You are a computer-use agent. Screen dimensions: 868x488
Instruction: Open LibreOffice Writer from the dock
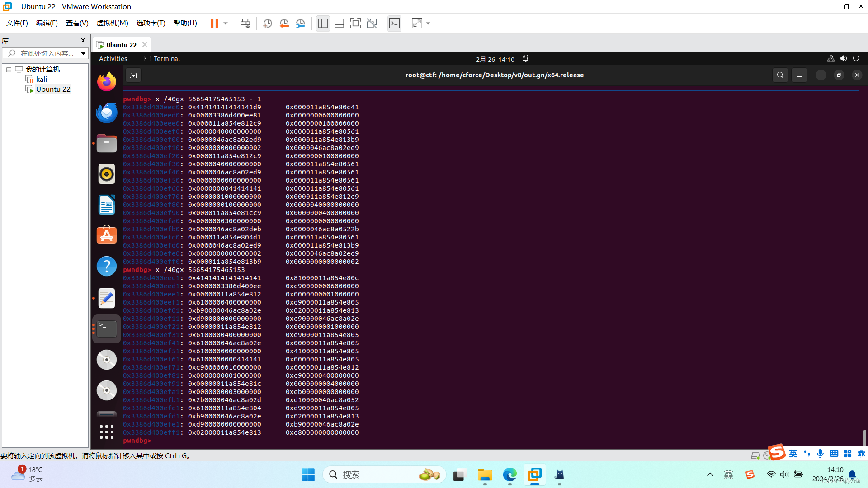(107, 205)
